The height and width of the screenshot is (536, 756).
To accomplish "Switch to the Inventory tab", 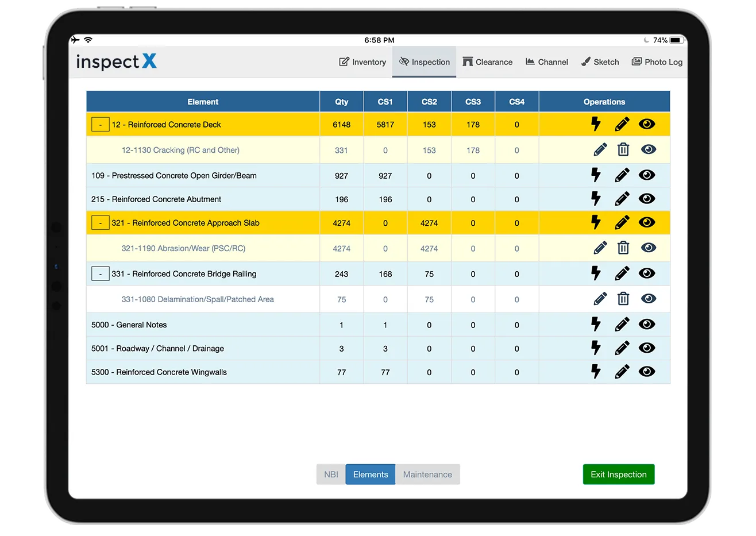I will tap(362, 61).
